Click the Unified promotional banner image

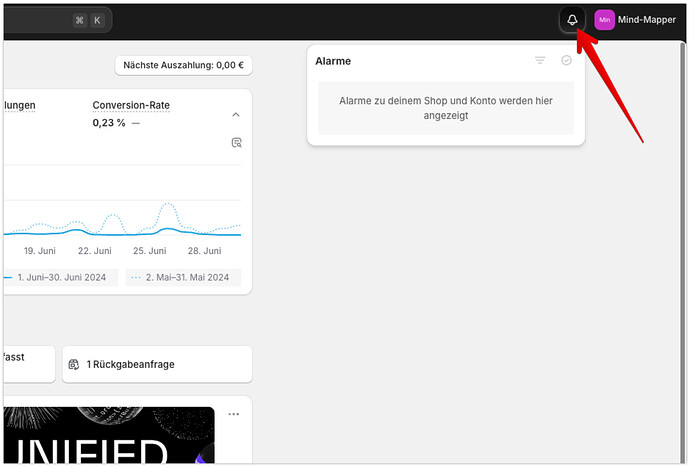108,435
